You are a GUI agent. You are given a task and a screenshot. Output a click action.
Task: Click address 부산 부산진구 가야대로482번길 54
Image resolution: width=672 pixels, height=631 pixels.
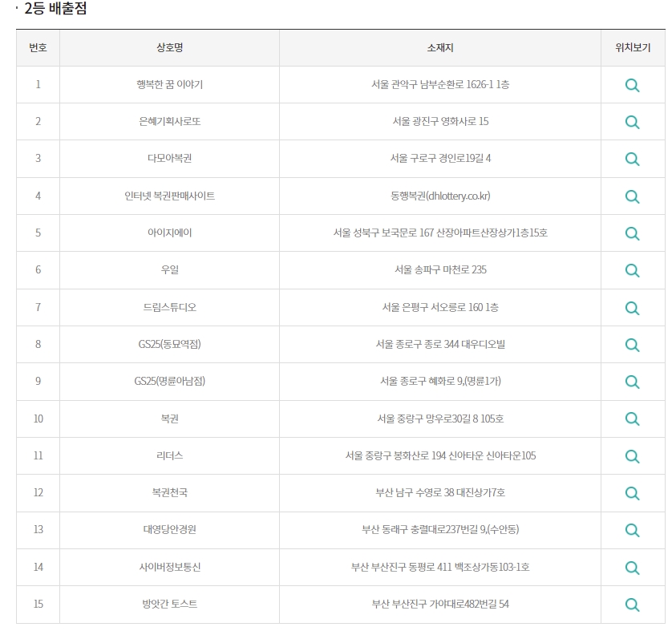(x=440, y=604)
